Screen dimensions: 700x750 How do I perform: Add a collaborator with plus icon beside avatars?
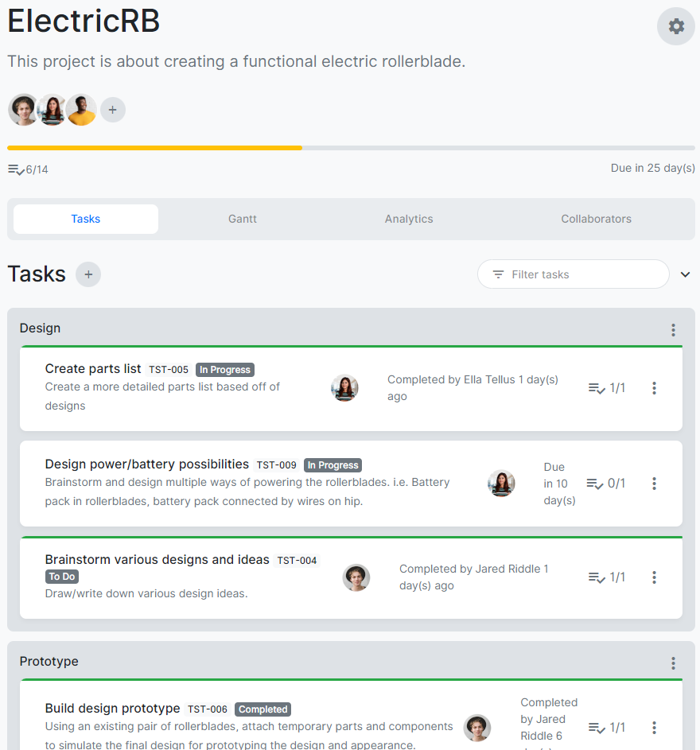[x=113, y=110]
